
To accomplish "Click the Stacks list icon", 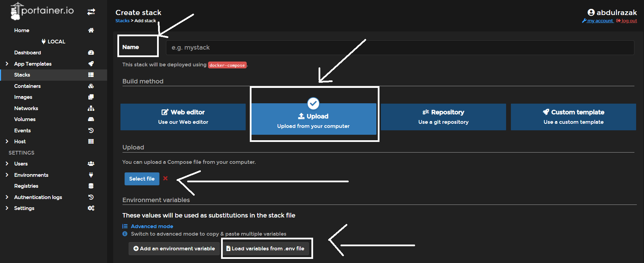I will click(x=91, y=75).
